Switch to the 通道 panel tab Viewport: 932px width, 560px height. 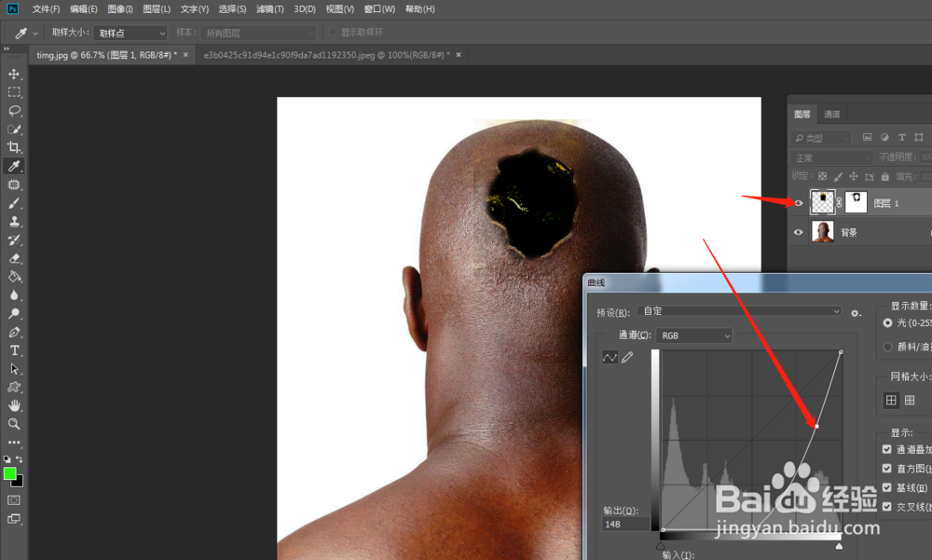pos(831,114)
